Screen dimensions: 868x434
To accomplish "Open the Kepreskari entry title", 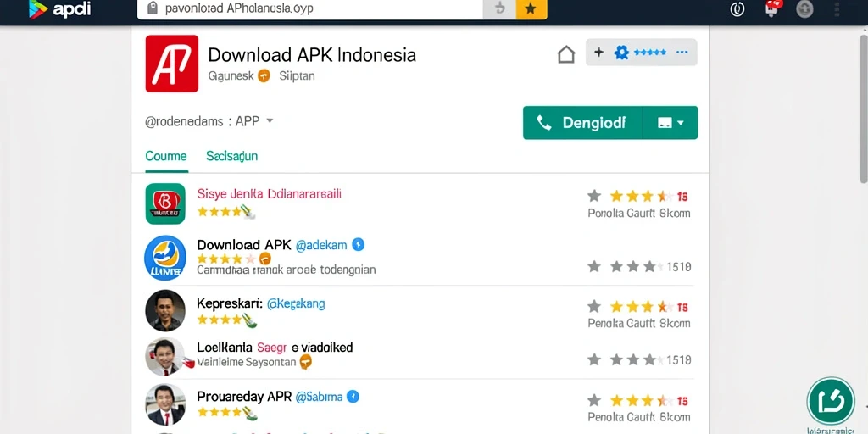I will coord(230,303).
